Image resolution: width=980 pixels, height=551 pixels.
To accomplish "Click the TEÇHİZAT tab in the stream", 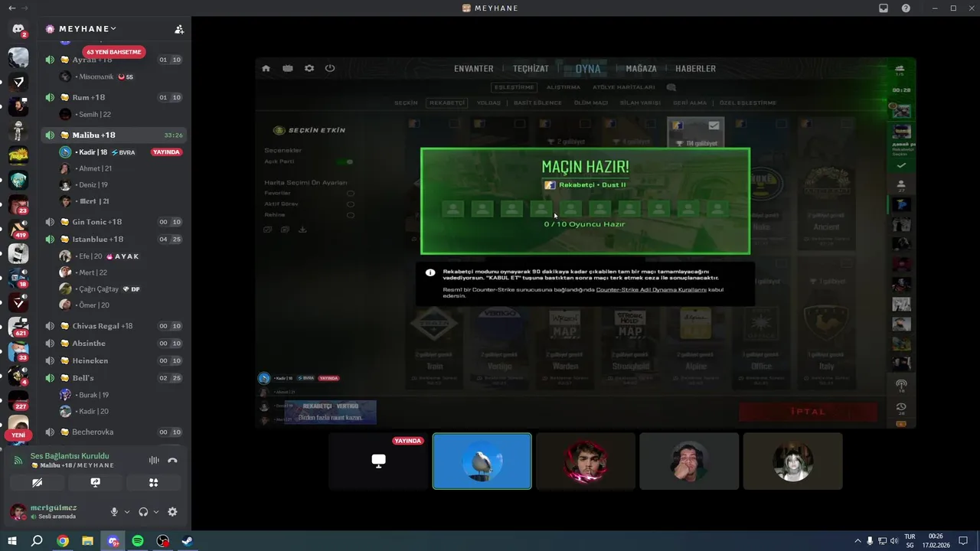I will [531, 69].
